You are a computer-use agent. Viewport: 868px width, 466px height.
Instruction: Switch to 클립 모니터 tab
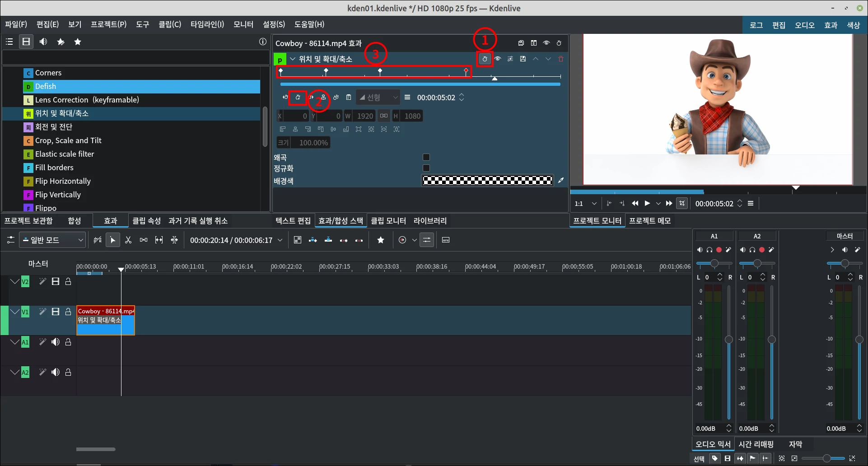click(x=388, y=221)
